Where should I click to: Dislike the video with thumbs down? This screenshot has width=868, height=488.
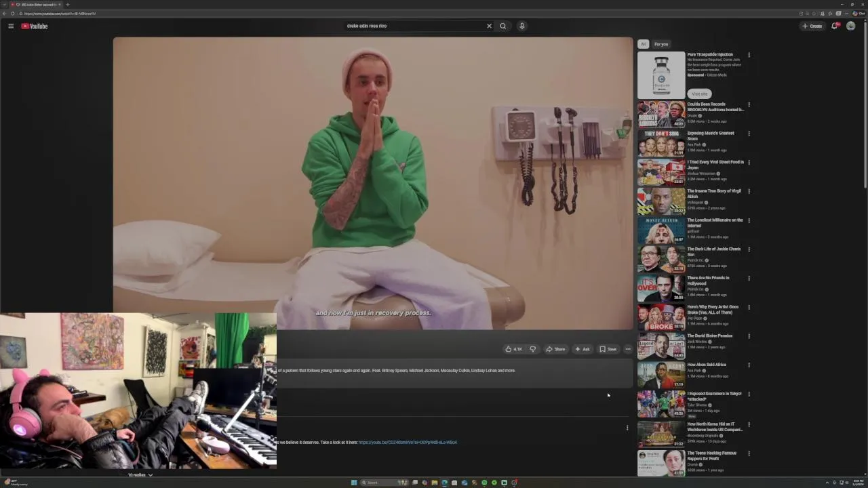[x=533, y=349]
